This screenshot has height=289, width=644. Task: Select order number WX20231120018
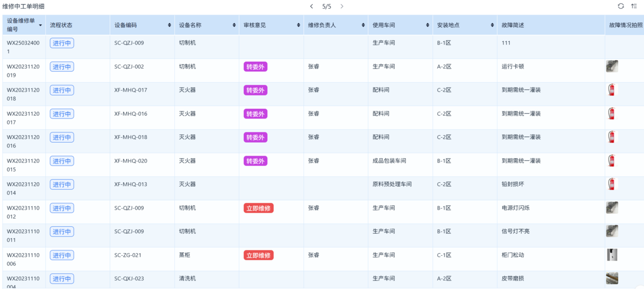click(23, 94)
